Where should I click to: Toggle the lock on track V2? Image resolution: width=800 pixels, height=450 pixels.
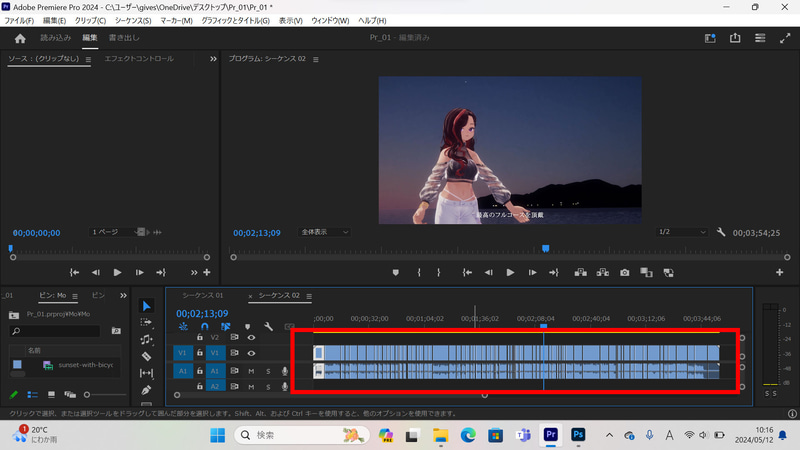pyautogui.click(x=200, y=338)
